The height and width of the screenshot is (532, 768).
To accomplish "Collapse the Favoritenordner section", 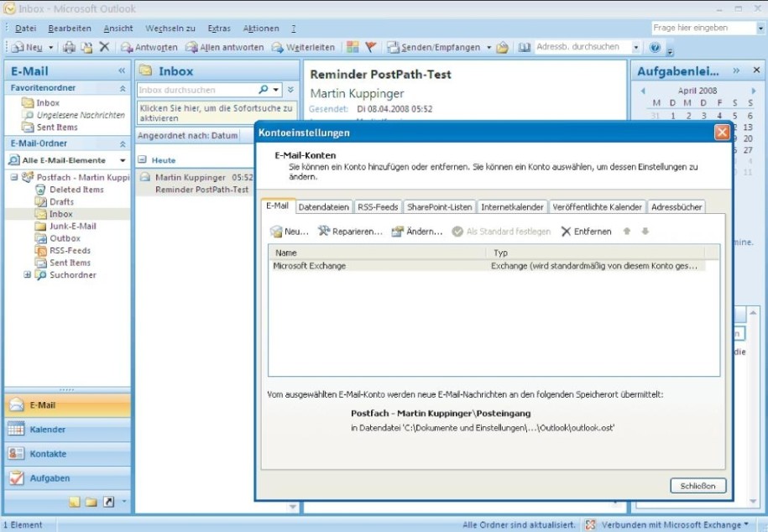I will coord(124,87).
